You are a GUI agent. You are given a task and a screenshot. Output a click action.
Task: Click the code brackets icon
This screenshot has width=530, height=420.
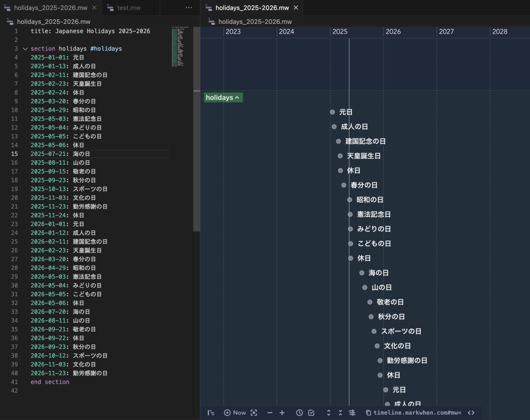point(471,413)
